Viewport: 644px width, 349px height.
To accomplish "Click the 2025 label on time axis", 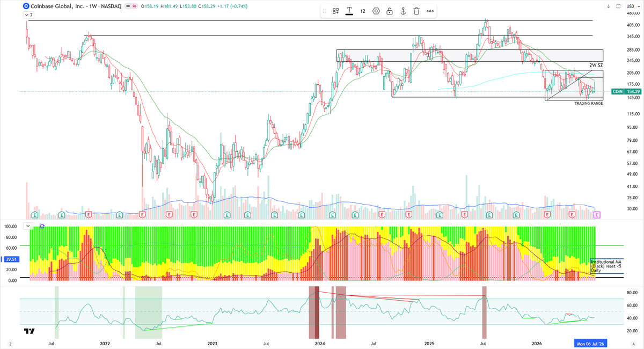I will click(429, 343).
